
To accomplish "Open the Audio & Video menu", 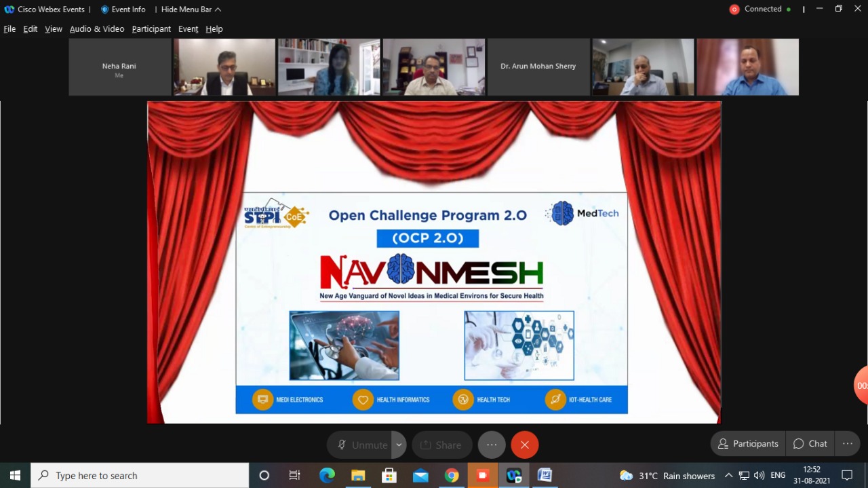I will 97,29.
